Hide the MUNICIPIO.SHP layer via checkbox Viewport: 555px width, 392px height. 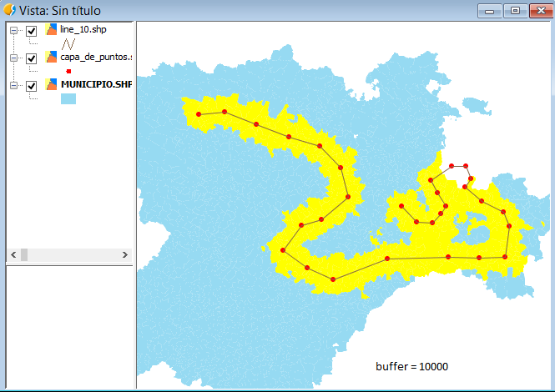(32, 86)
